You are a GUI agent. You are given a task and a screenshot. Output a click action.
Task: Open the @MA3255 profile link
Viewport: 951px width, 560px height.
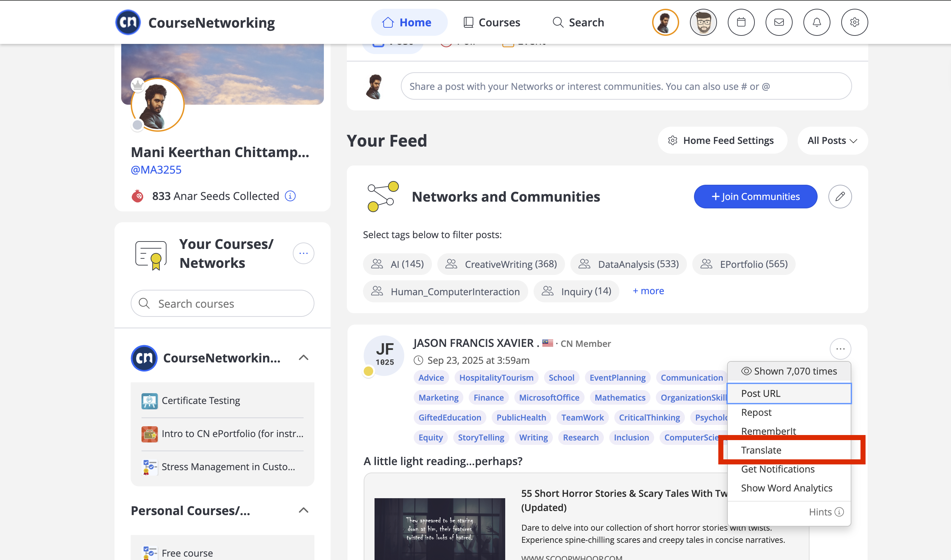[x=156, y=170]
